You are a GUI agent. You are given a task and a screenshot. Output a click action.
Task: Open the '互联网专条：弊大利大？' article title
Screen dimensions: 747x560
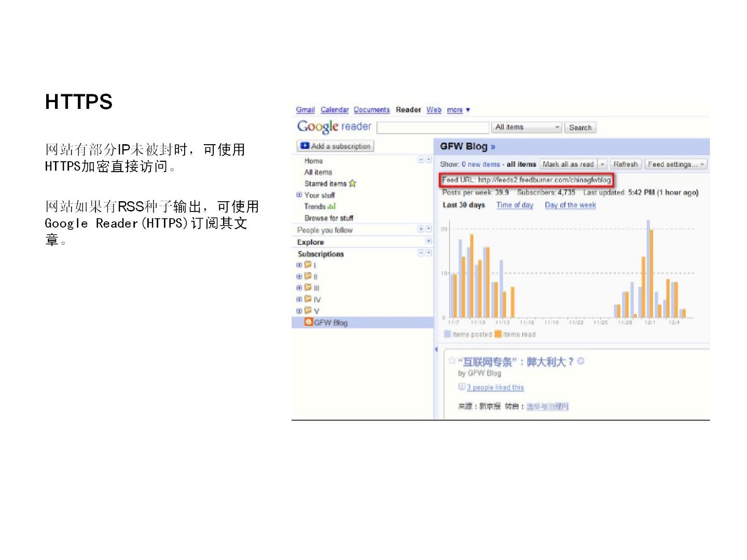(x=516, y=362)
